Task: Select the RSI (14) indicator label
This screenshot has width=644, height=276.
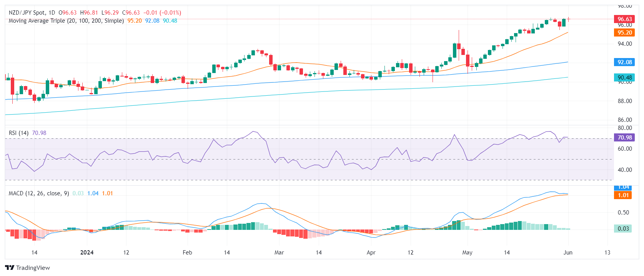Action: pyautogui.click(x=18, y=133)
